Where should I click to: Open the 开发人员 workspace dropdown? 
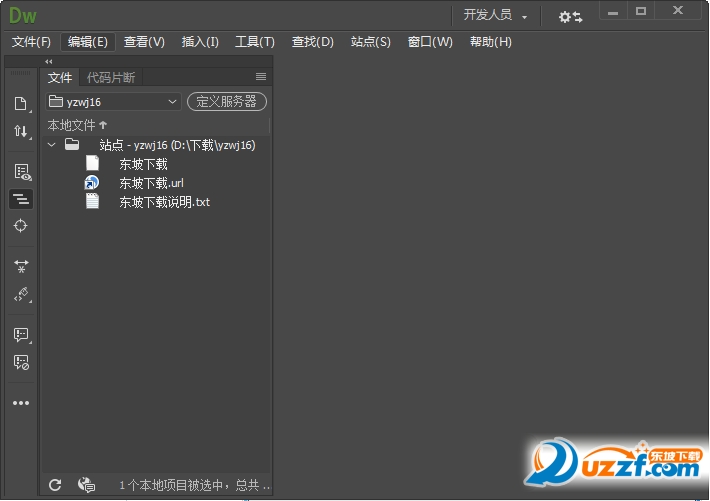tap(495, 15)
